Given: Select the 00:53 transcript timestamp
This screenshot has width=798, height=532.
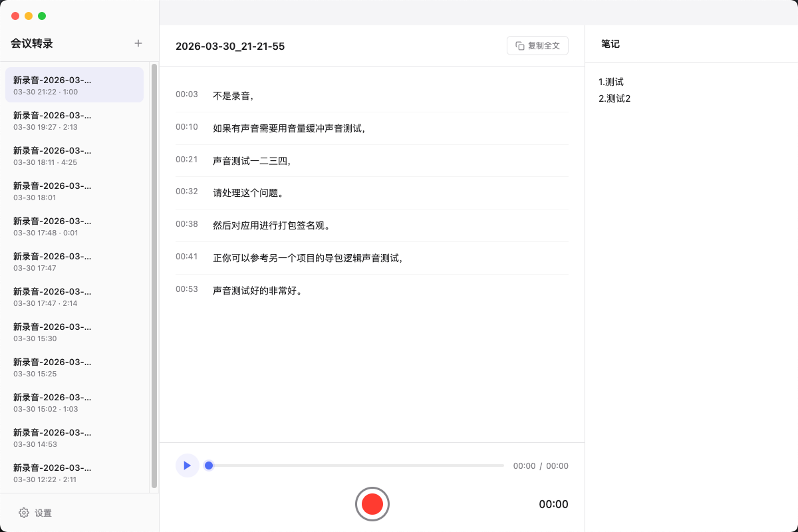Looking at the screenshot, I should click(x=187, y=289).
